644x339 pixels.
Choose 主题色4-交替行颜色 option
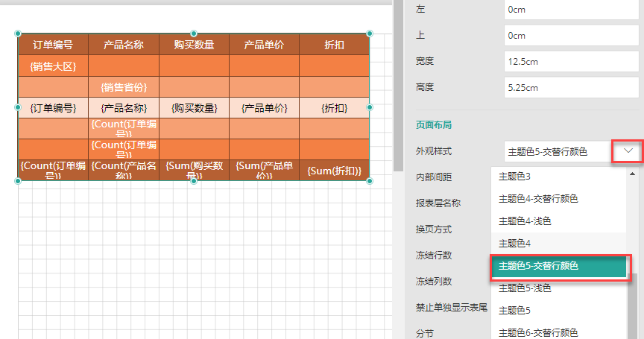pos(558,199)
